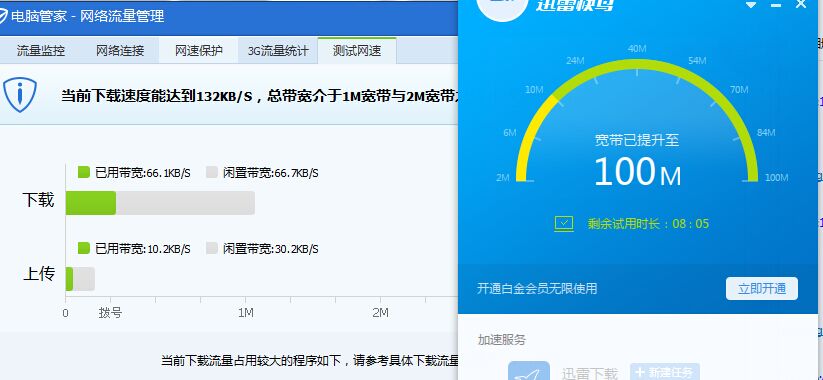
Task: Select the 网速保护 tab
Action: [x=198, y=51]
